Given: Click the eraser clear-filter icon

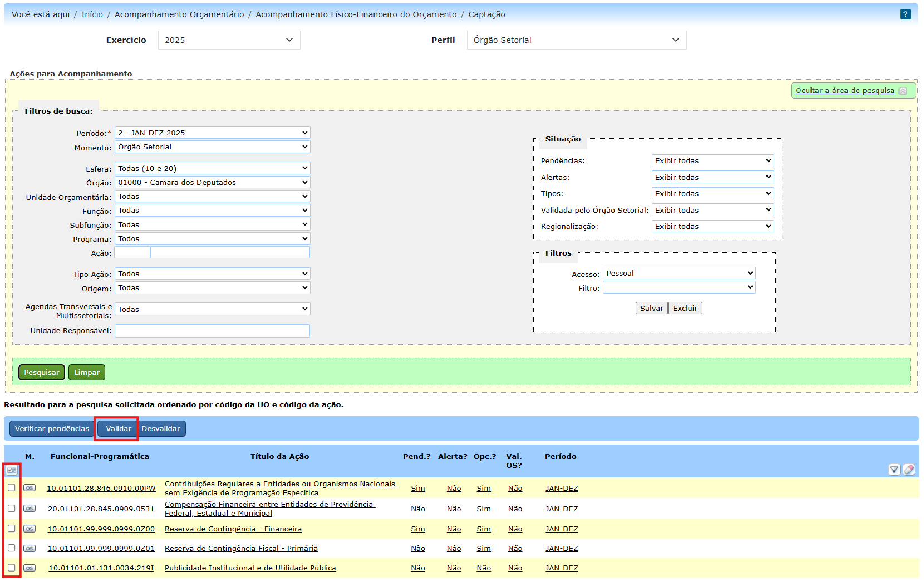Looking at the screenshot, I should point(909,470).
